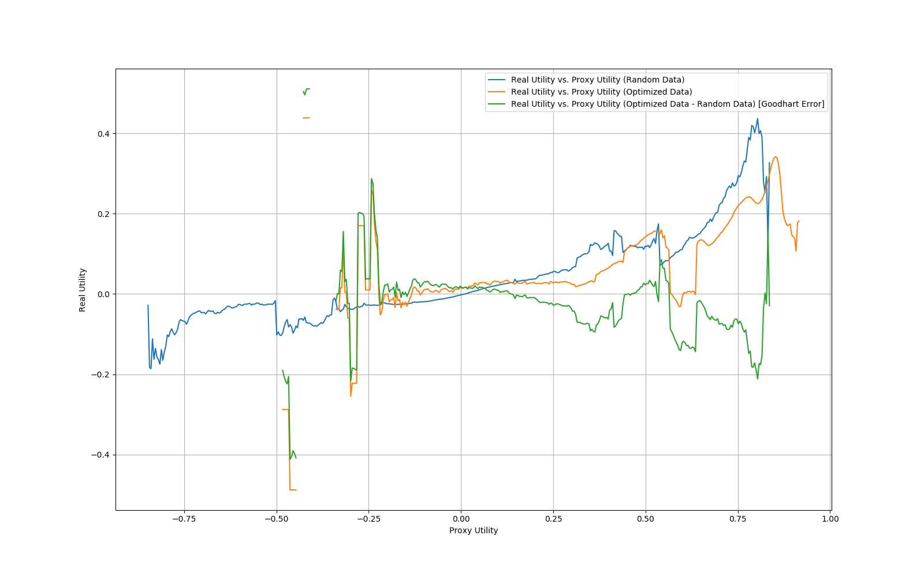
Task: Click the x-axis tick label 0.50
Action: (646, 519)
